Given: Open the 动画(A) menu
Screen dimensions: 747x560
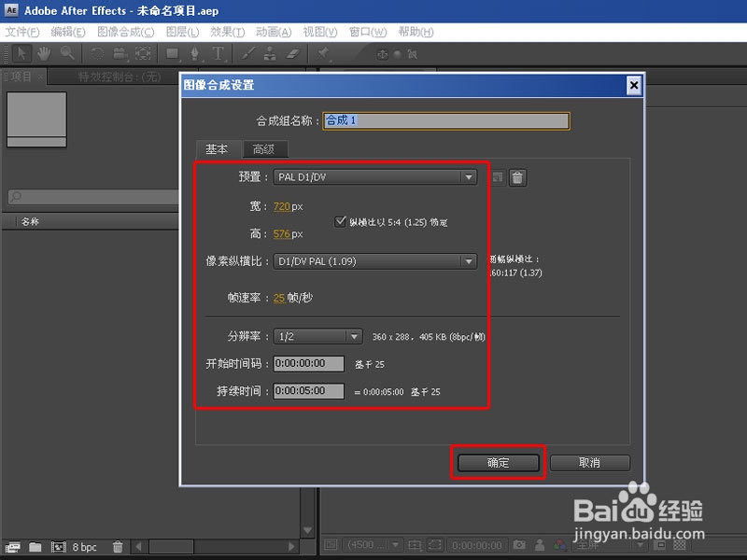Looking at the screenshot, I should click(274, 32).
